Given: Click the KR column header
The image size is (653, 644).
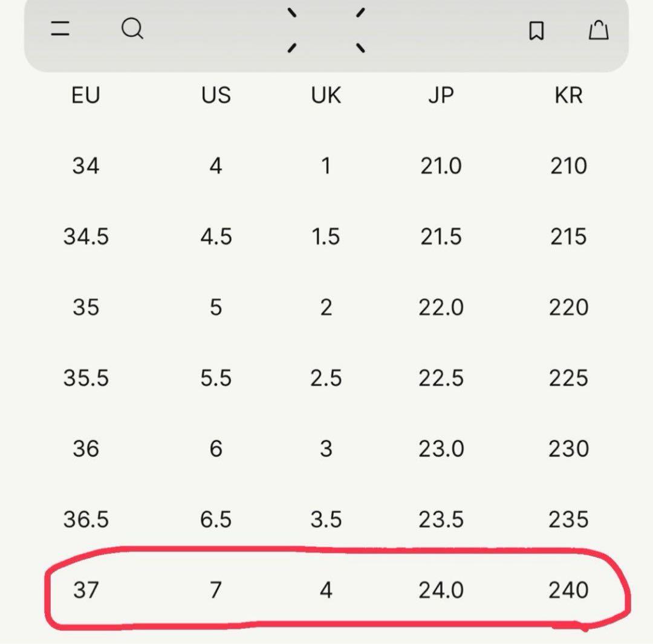Looking at the screenshot, I should 568,96.
